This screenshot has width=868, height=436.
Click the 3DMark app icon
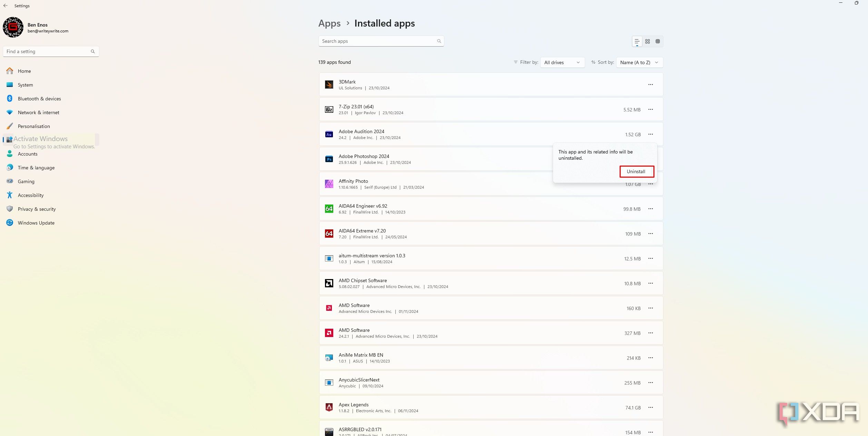(x=329, y=85)
